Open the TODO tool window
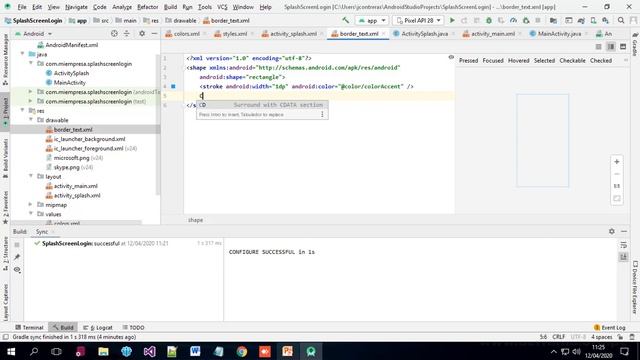 click(x=133, y=327)
